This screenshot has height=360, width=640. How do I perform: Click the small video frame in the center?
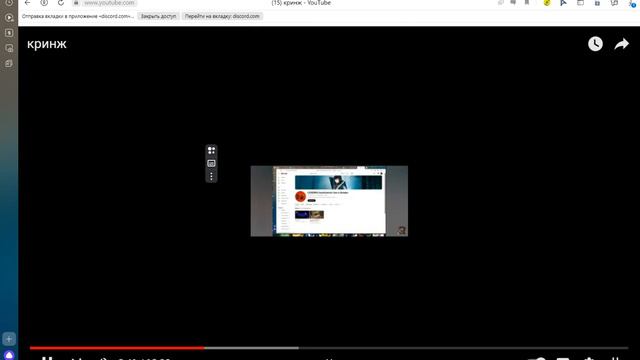coord(329,201)
